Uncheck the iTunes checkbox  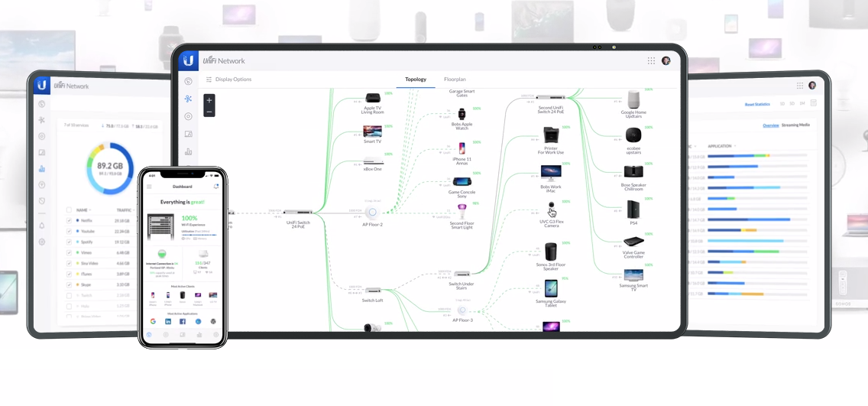(70, 274)
